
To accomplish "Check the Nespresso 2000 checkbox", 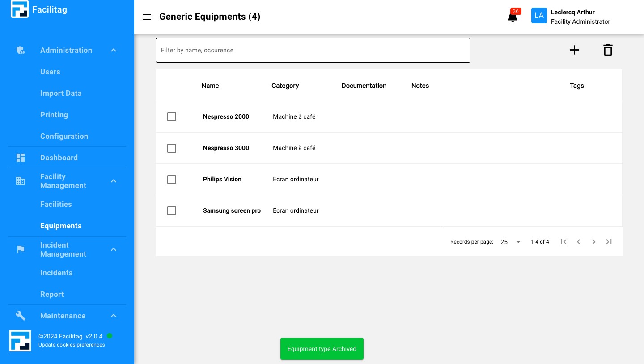I will coord(172,117).
